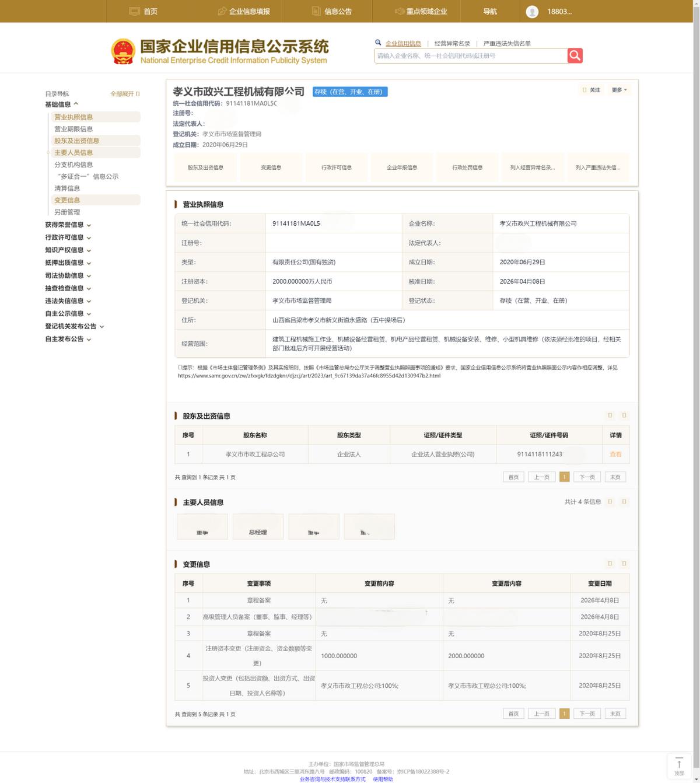The height and width of the screenshot is (783, 700).
Task: Click the 存续（在营、开业、在册）status badge
Action: (350, 92)
